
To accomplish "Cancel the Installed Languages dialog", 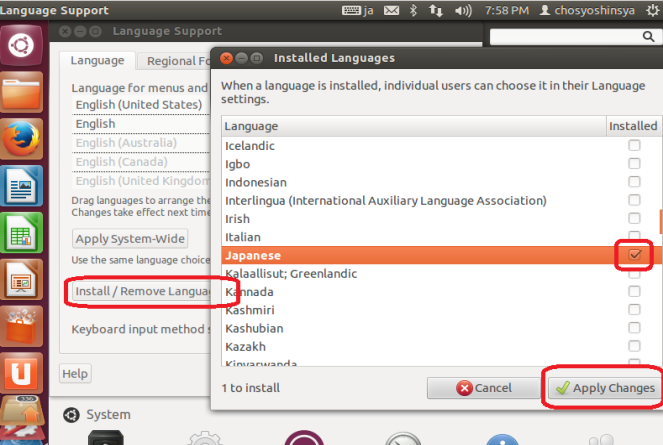I will [x=483, y=388].
